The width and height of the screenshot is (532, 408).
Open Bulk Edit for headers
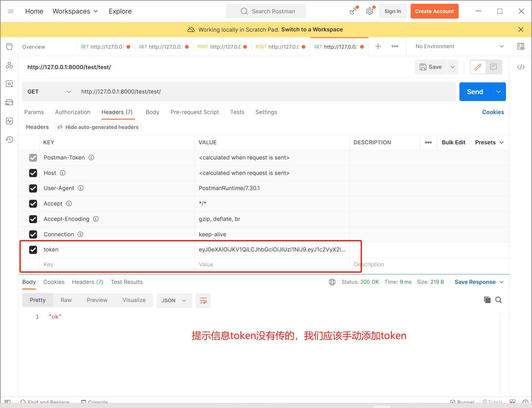454,142
